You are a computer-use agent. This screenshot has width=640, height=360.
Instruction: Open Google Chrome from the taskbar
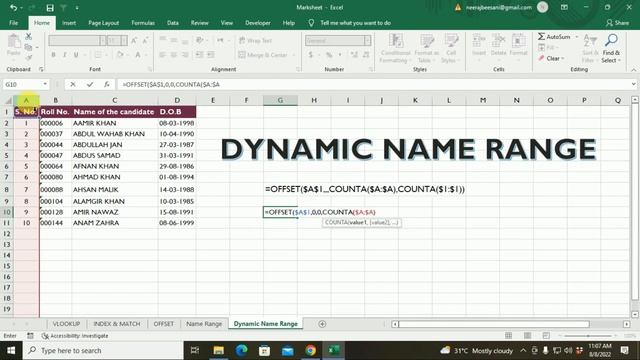pos(311,350)
